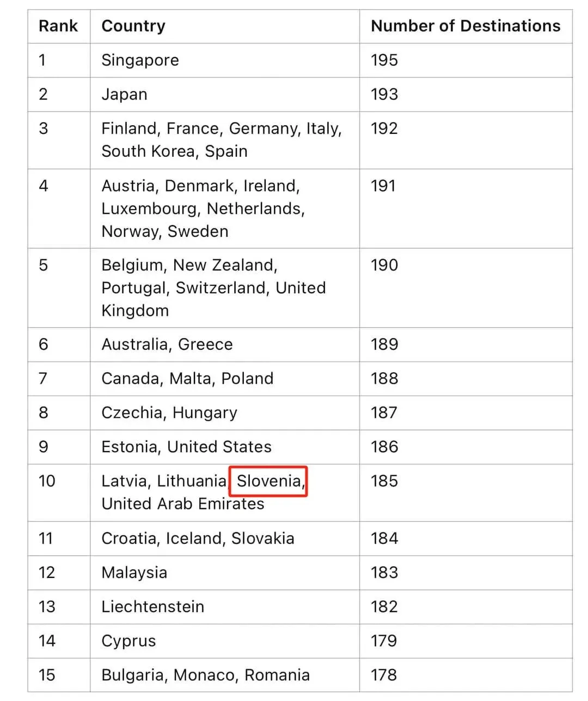Select the highlighted Slovenia text
The height and width of the screenshot is (701, 588).
(x=269, y=481)
